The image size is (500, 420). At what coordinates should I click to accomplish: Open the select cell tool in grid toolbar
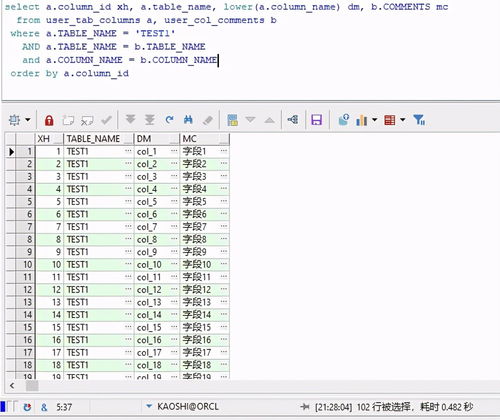pos(14,120)
